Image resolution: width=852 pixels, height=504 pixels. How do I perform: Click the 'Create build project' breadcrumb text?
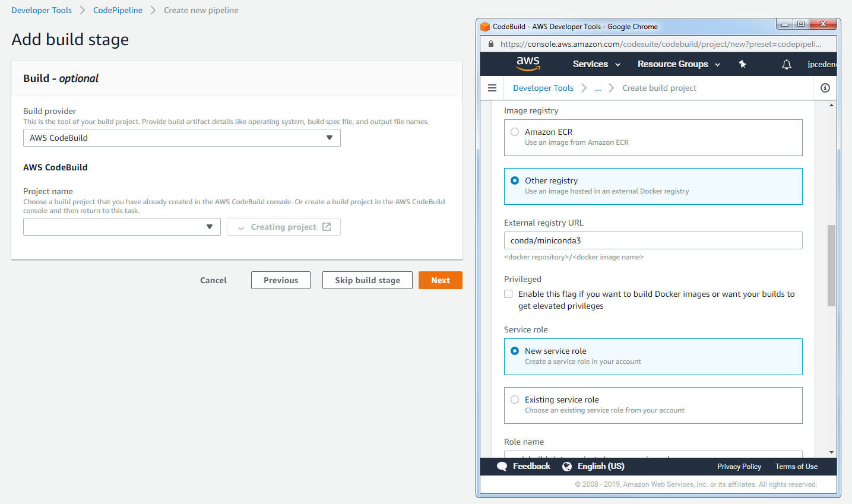tap(659, 88)
